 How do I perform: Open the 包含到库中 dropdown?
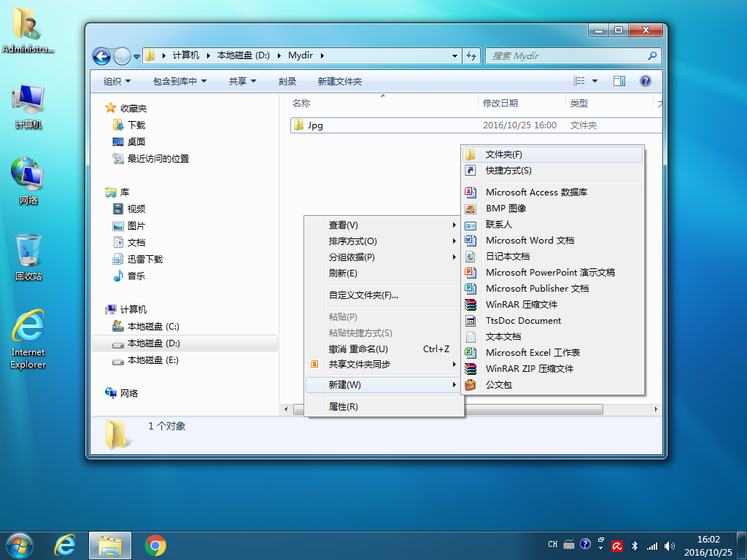(179, 82)
